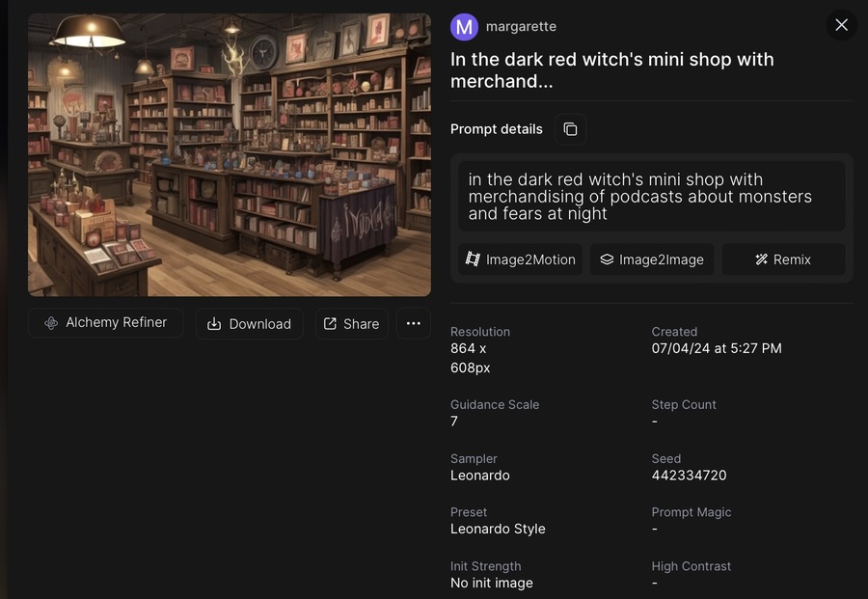Click the Image2Motion film icon
Screen dimensions: 868x599
coord(473,259)
